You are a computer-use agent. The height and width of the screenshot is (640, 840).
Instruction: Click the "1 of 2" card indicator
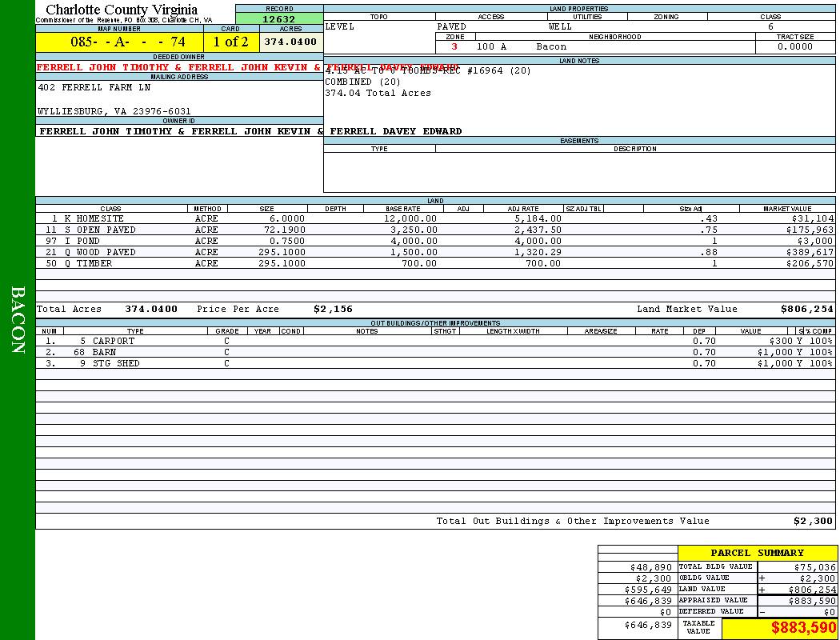tap(230, 42)
